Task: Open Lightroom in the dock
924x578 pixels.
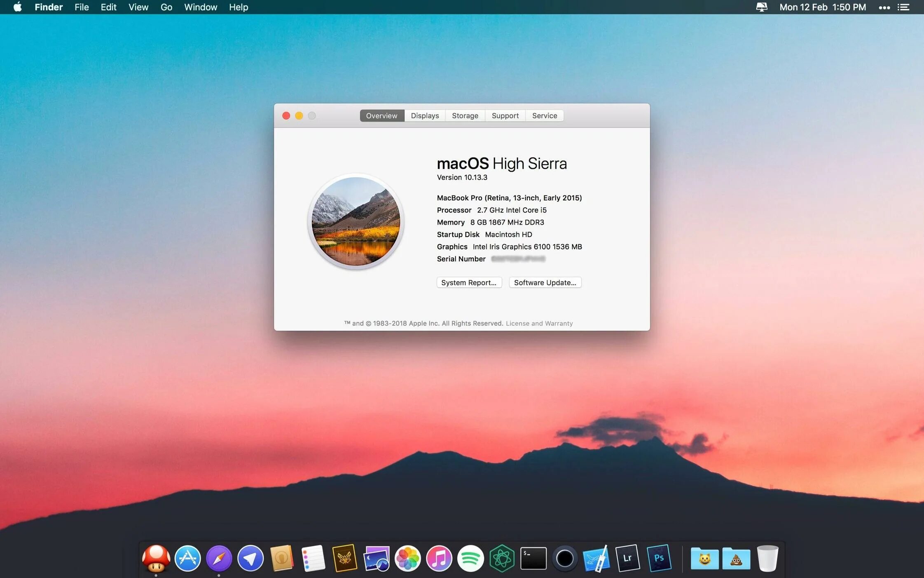Action: [x=627, y=559]
